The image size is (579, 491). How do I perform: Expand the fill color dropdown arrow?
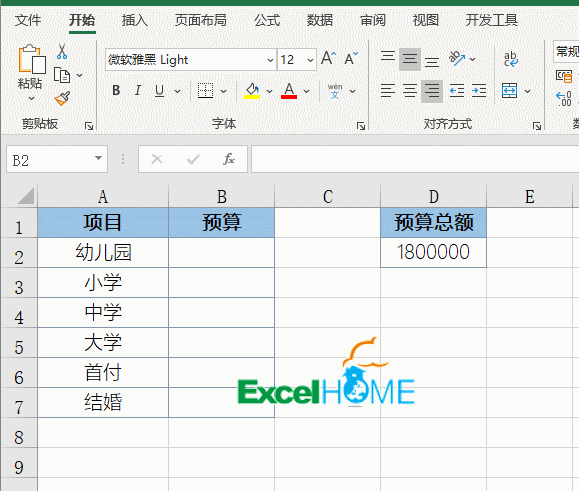point(270,91)
